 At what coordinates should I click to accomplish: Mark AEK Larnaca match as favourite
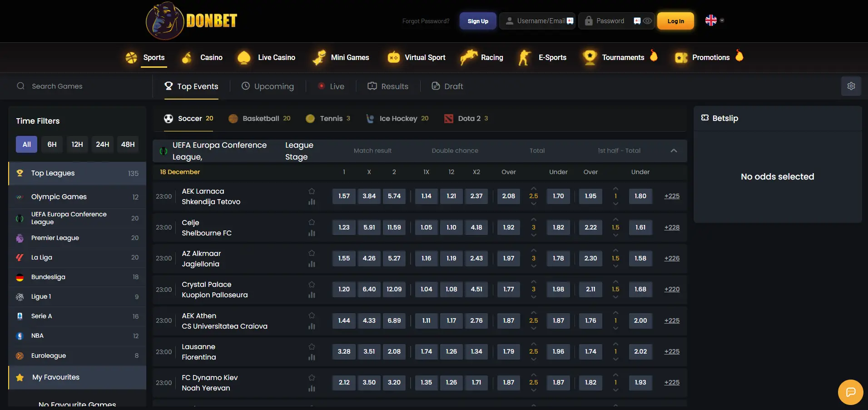click(312, 190)
